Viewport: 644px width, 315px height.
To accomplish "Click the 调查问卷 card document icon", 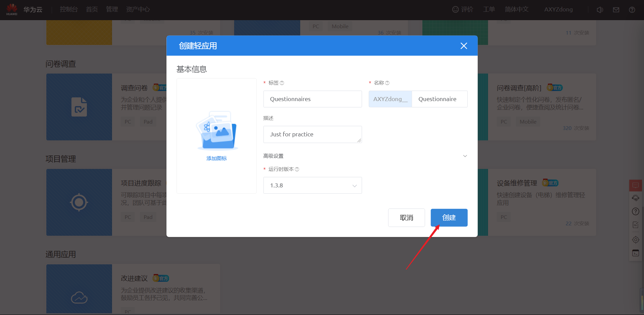I will coord(79,107).
